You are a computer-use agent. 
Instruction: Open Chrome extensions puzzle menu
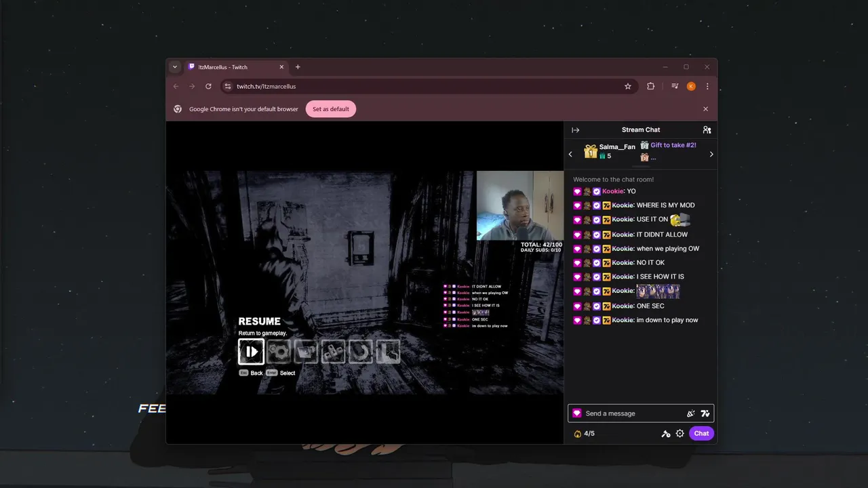[x=651, y=87]
